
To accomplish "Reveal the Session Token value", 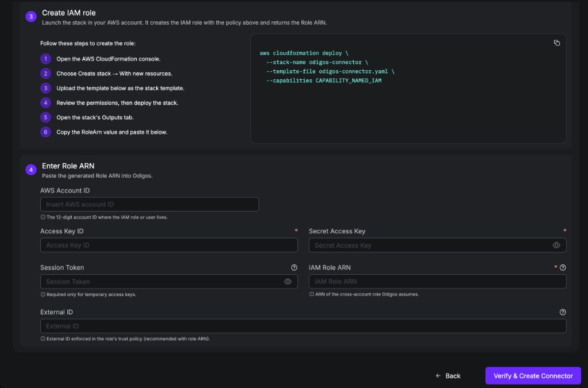I will (x=288, y=282).
